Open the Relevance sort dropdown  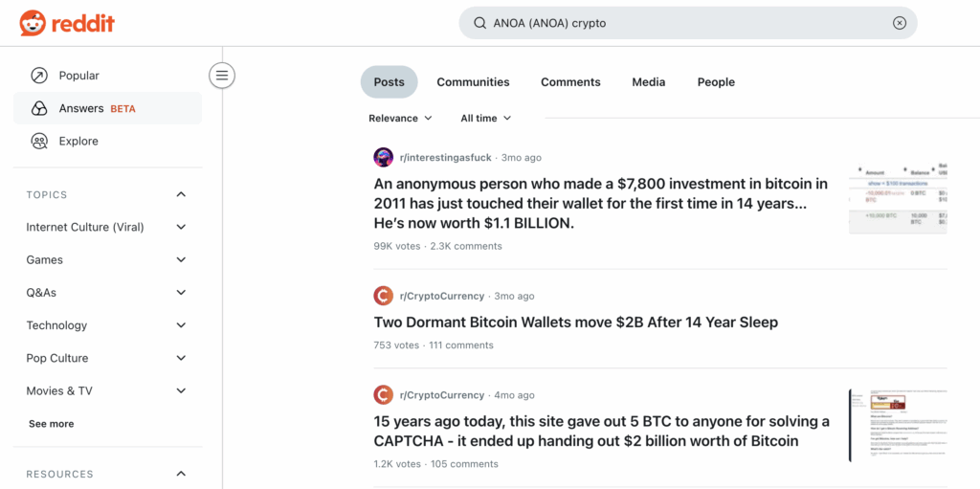tap(400, 119)
